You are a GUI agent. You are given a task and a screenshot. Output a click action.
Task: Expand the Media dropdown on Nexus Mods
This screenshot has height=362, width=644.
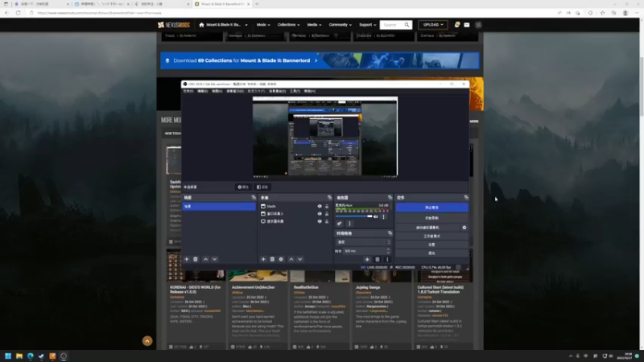point(314,25)
